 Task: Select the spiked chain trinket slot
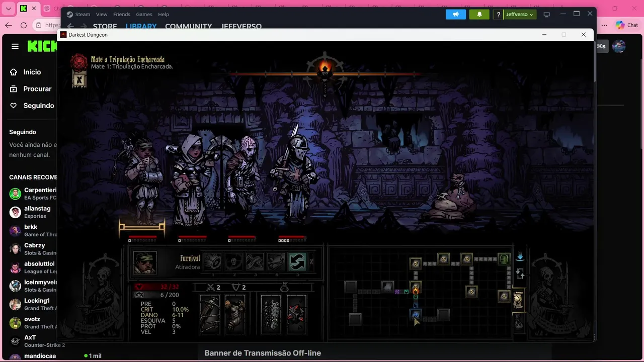[271, 314]
